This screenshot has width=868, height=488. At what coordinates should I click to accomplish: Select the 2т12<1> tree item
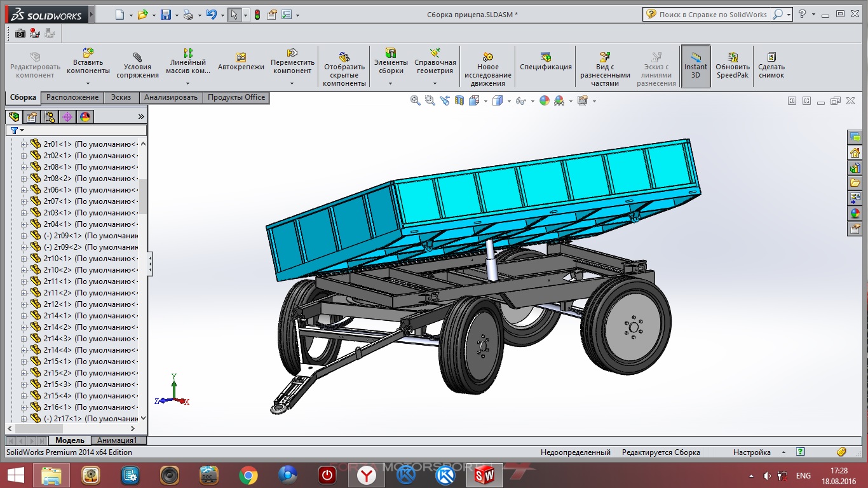click(90, 304)
